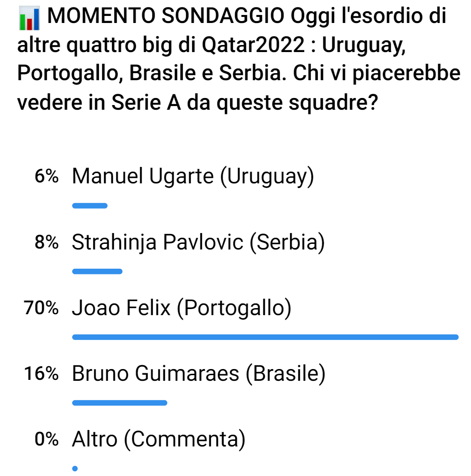Click the 16% result for Guimaraes

(42, 374)
